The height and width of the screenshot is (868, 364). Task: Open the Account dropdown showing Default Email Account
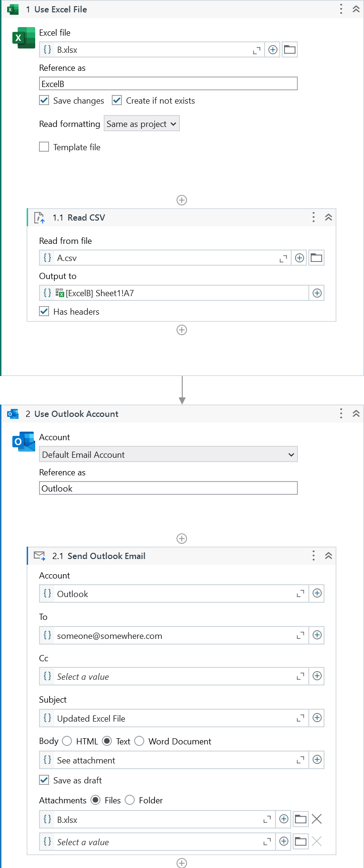tap(168, 454)
